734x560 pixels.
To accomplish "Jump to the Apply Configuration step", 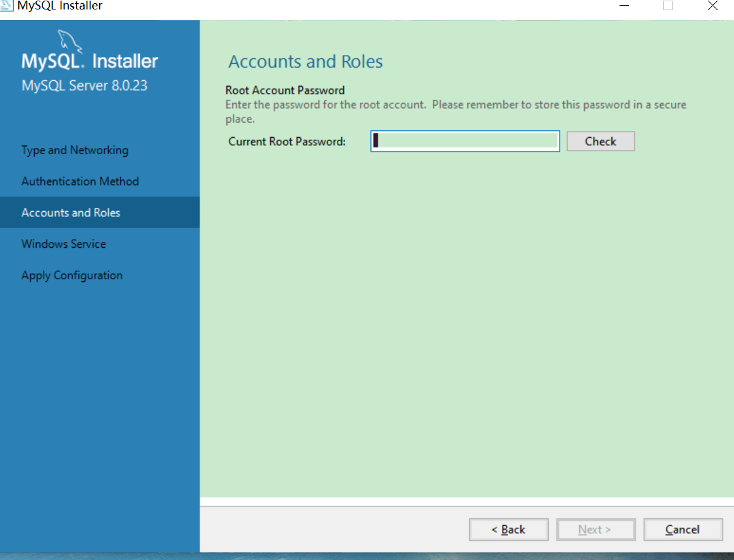I will coord(72,276).
